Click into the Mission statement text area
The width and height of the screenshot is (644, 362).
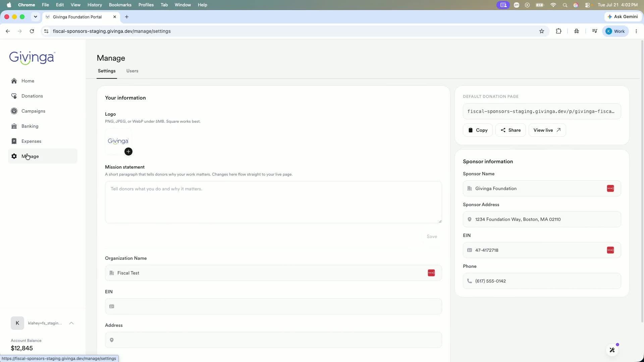273,202
